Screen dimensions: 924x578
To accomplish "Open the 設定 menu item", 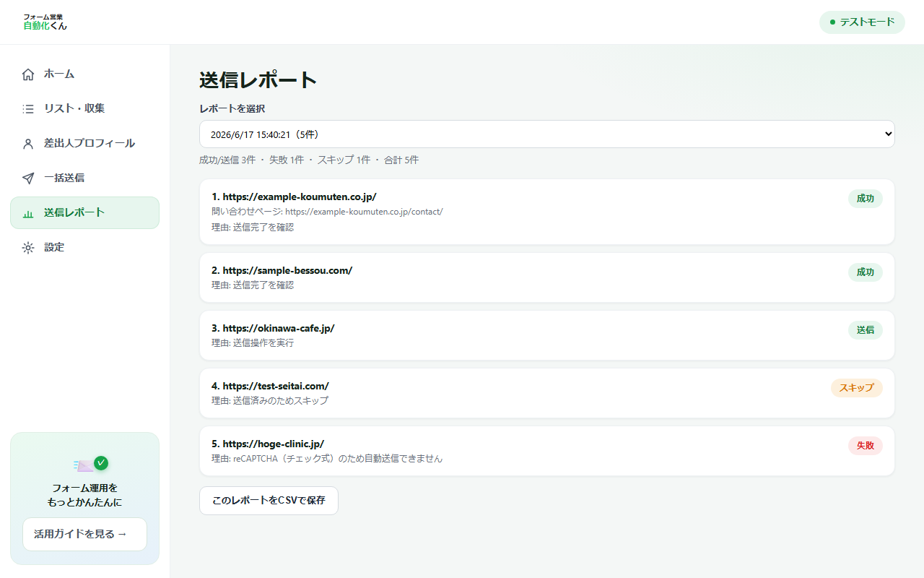I will [84, 247].
